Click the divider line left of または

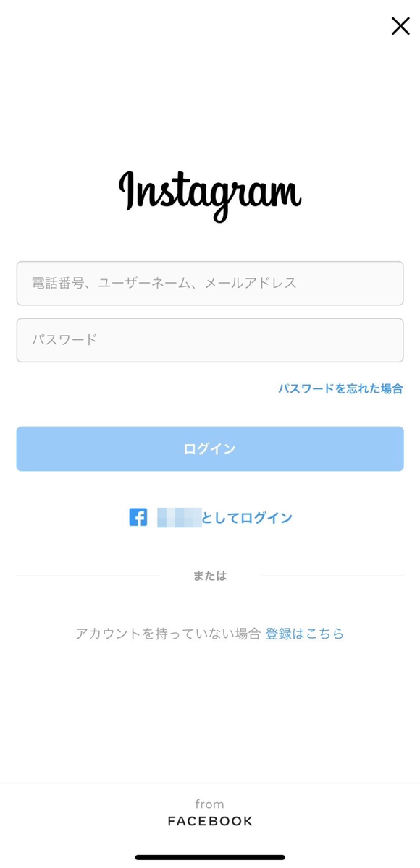click(88, 576)
